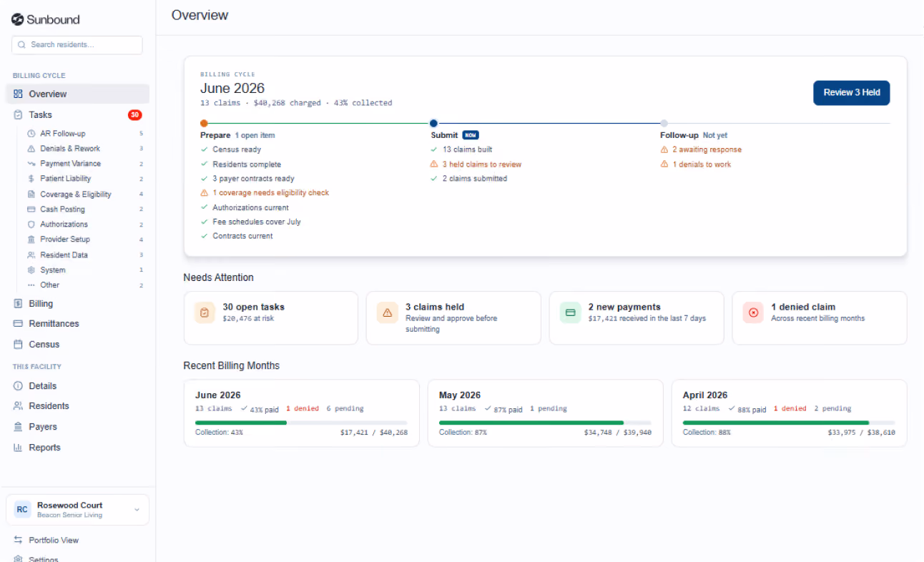This screenshot has width=924, height=562.
Task: Click the orange clipboard icon on open tasks card
Action: point(205,312)
